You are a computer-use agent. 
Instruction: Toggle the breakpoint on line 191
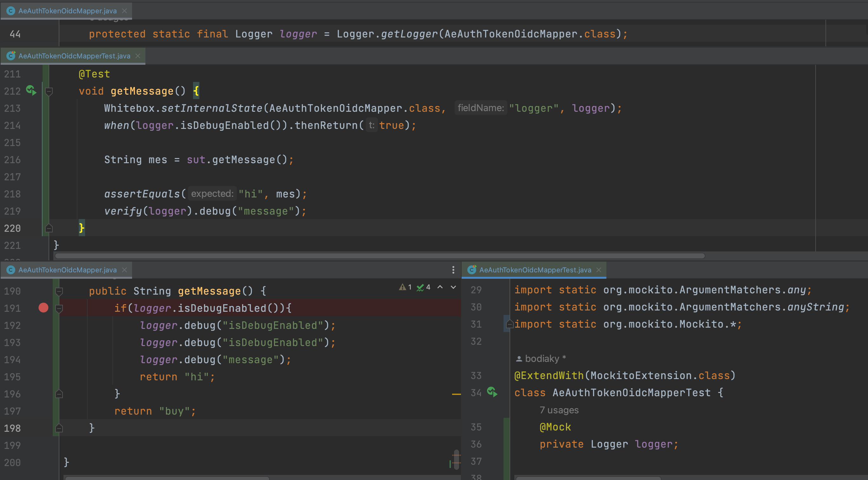point(43,308)
